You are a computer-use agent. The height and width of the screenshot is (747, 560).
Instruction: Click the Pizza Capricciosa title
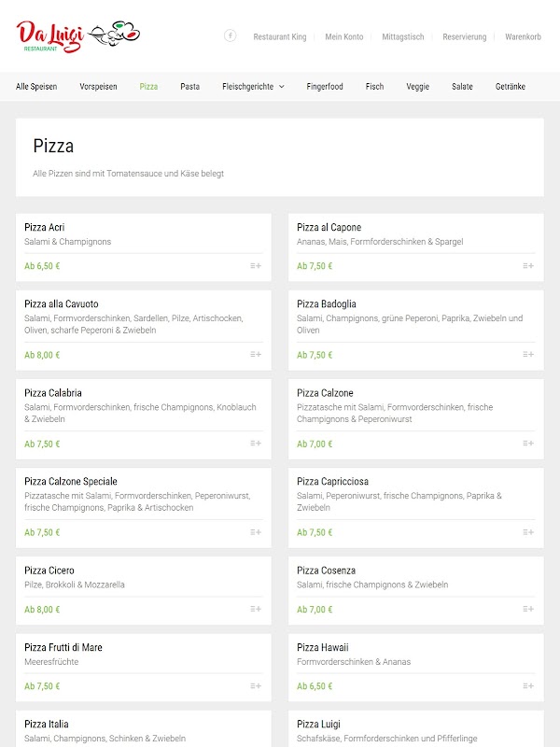pyautogui.click(x=333, y=482)
